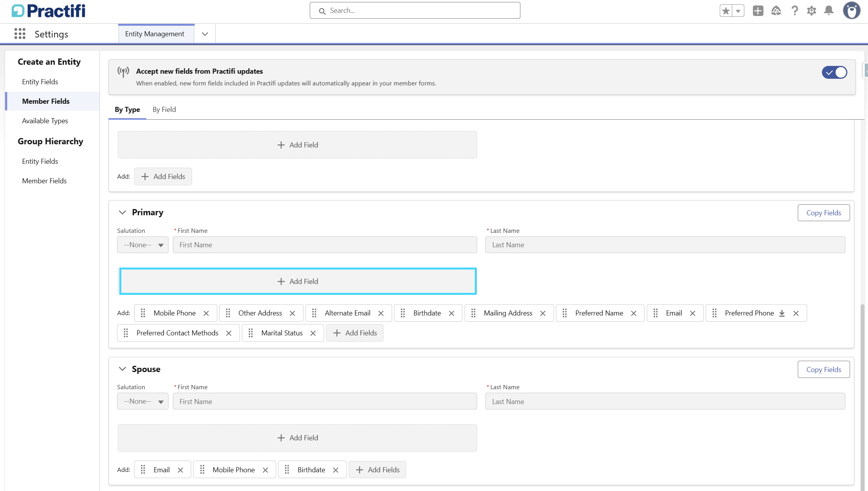
Task: Open the Entity Management tab dropdown chevron
Action: click(205, 34)
